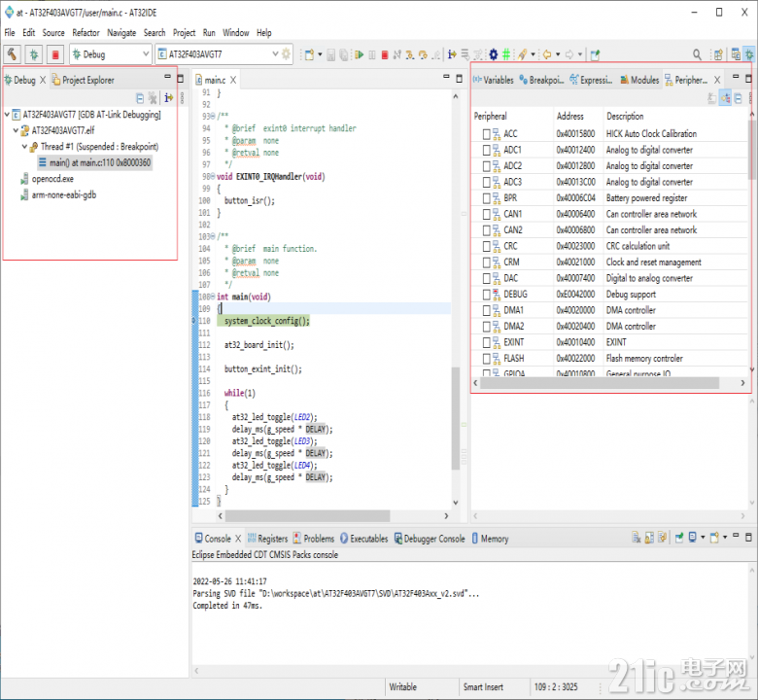Check the CAN1 peripheral checkbox
Image resolution: width=758 pixels, height=700 pixels.
tap(487, 214)
